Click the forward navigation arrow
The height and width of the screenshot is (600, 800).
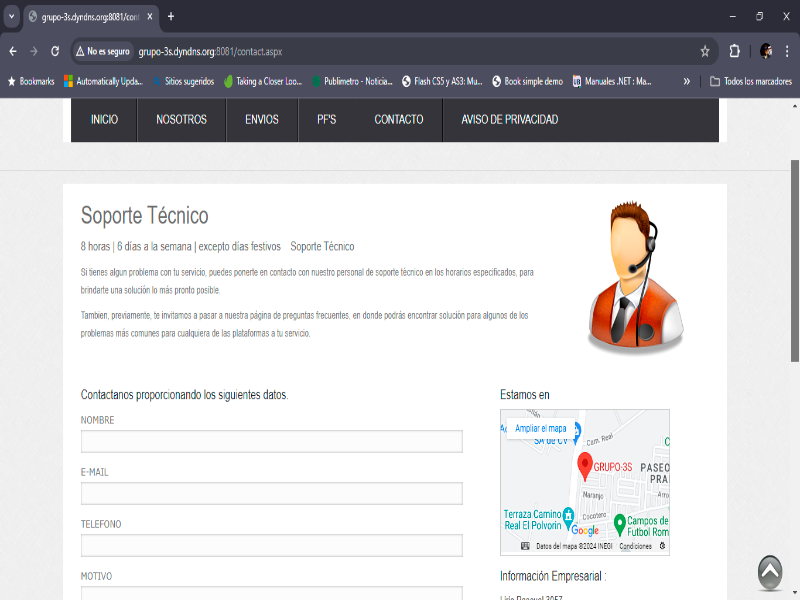34,52
